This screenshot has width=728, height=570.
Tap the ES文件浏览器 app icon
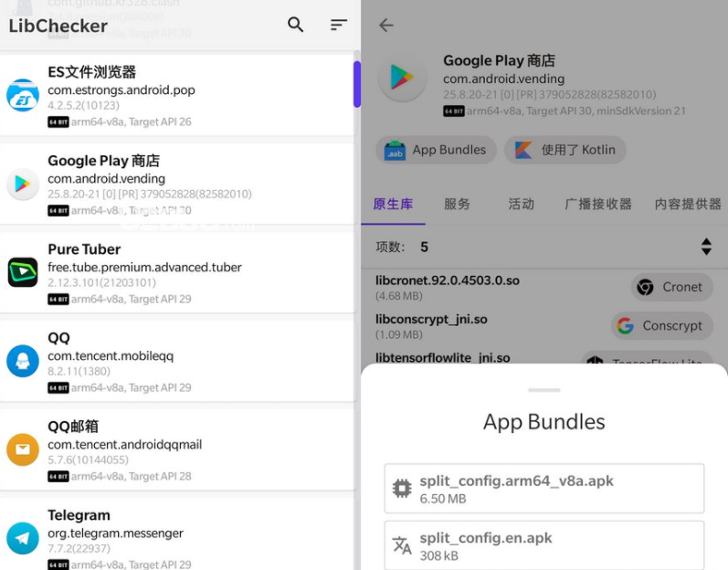pyautogui.click(x=23, y=96)
